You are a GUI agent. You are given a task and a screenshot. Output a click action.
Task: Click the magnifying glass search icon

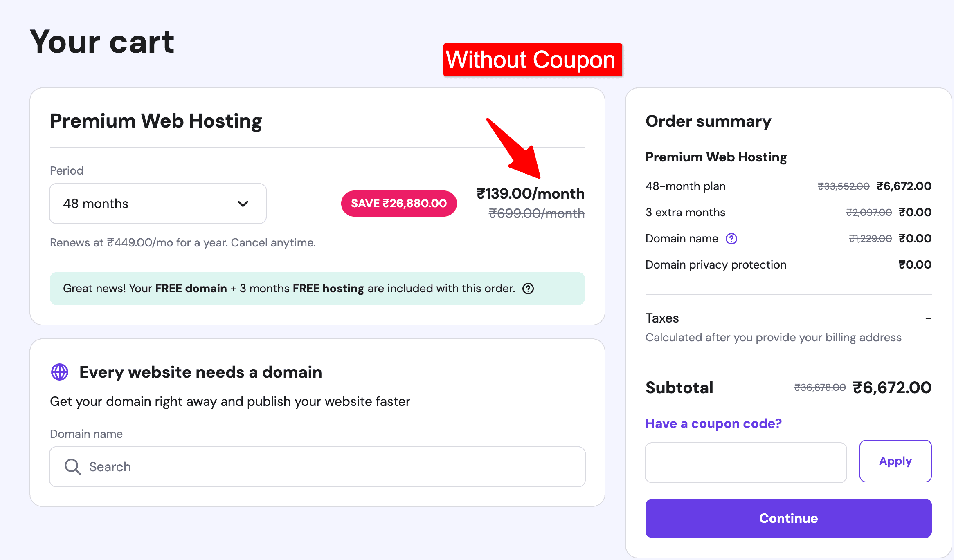tap(72, 466)
